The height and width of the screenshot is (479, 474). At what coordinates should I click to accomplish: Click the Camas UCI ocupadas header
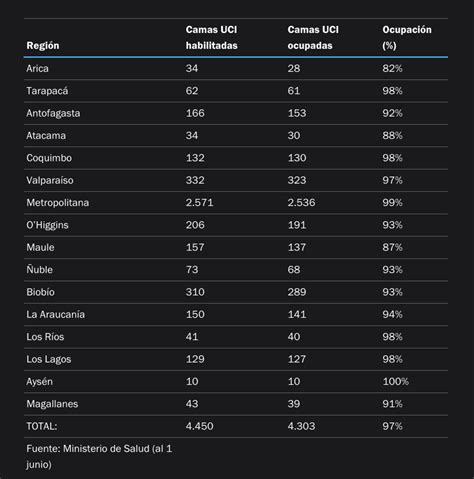tap(313, 38)
